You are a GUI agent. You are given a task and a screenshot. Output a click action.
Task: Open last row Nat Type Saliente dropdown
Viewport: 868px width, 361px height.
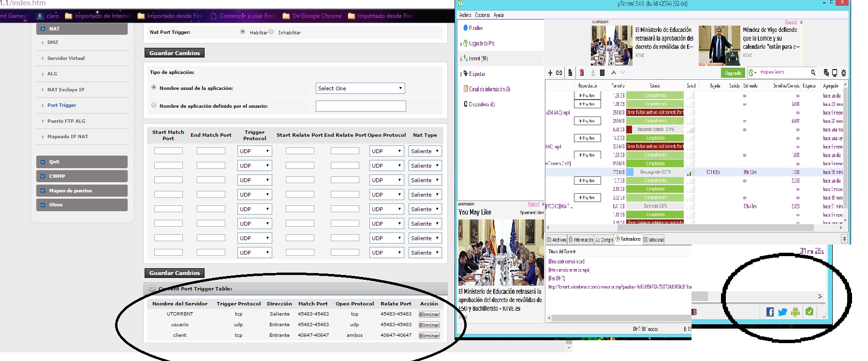[x=425, y=253]
